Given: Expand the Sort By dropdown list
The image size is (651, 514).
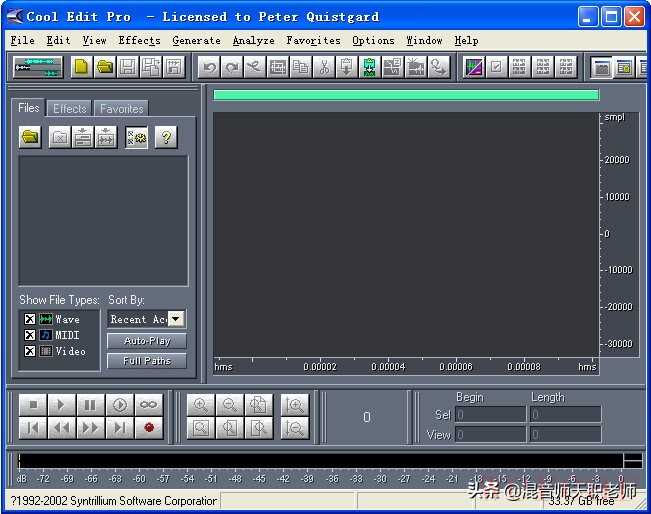Looking at the screenshot, I should click(x=176, y=319).
